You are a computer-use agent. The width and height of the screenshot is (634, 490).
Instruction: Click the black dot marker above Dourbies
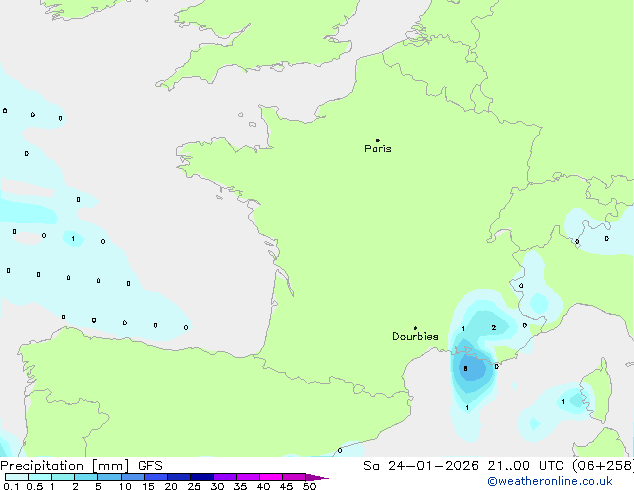pos(415,328)
